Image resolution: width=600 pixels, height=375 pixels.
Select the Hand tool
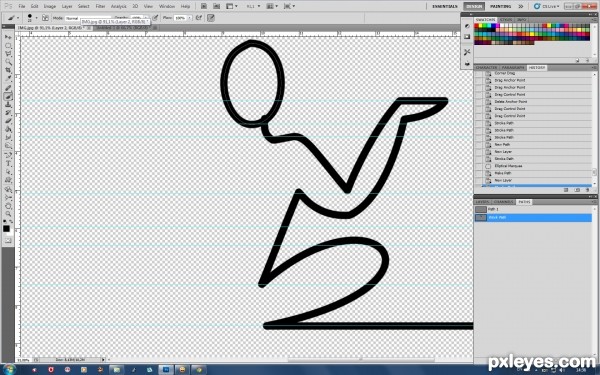tap(8, 205)
